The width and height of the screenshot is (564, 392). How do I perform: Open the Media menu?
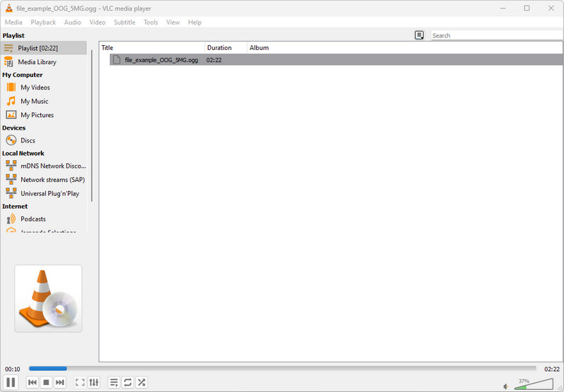(13, 23)
